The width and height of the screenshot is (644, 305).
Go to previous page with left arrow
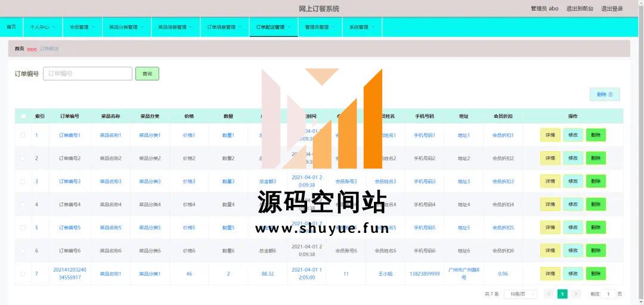[x=549, y=294]
